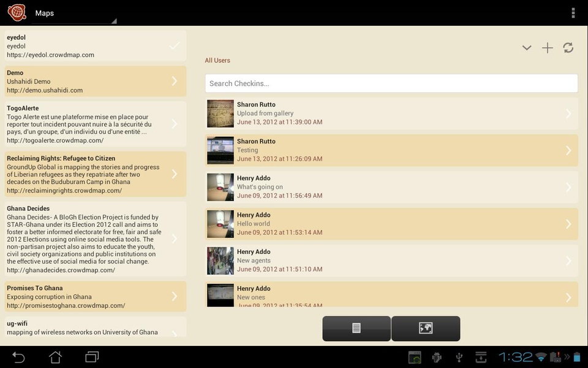Open thumbnail of Testing checkin
588x368 pixels.
pos(221,151)
